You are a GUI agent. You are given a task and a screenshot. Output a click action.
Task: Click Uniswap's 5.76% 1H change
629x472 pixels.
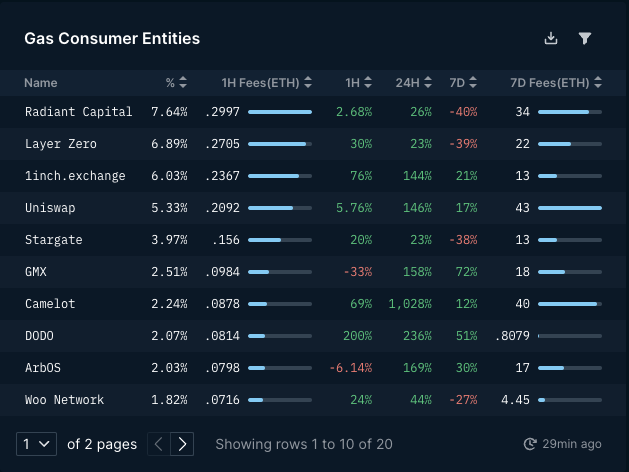tap(354, 208)
